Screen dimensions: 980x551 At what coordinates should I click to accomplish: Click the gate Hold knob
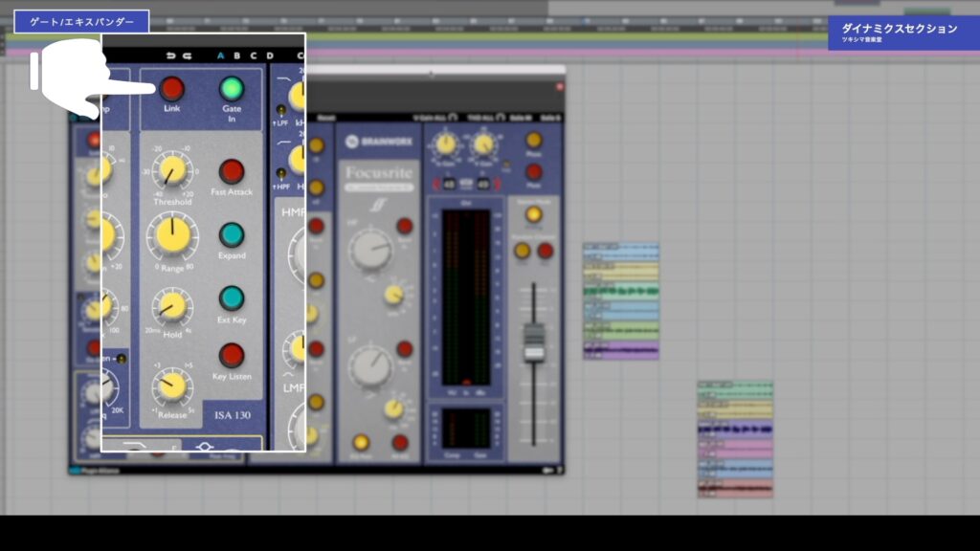click(172, 307)
